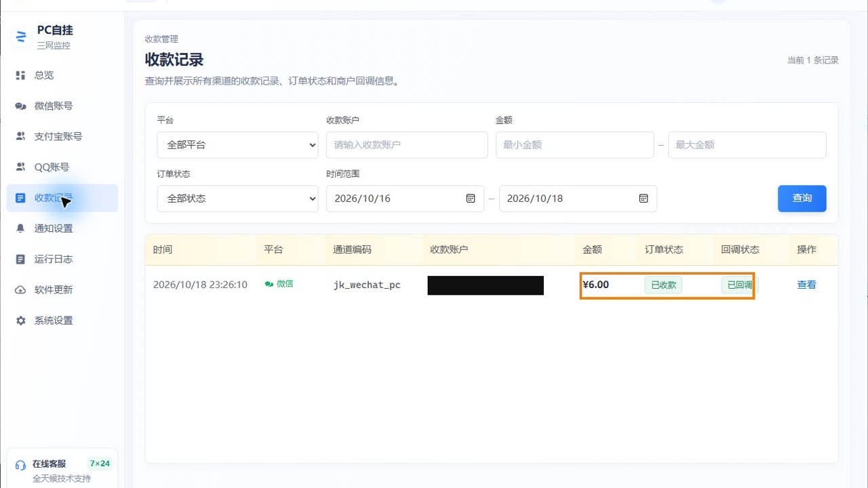Click the 微信账号 chat bubble icon

[x=20, y=106]
